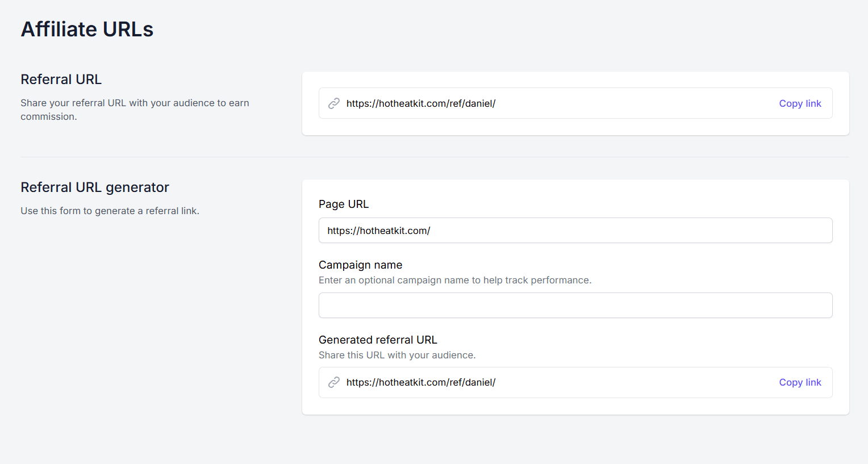Click the 'Share this URL with your audience' helper text

tap(397, 355)
